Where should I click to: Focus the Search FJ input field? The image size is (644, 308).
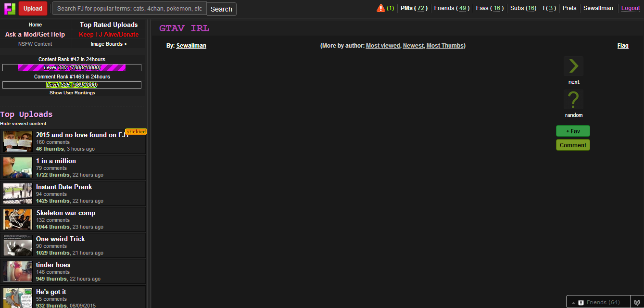[x=129, y=9]
